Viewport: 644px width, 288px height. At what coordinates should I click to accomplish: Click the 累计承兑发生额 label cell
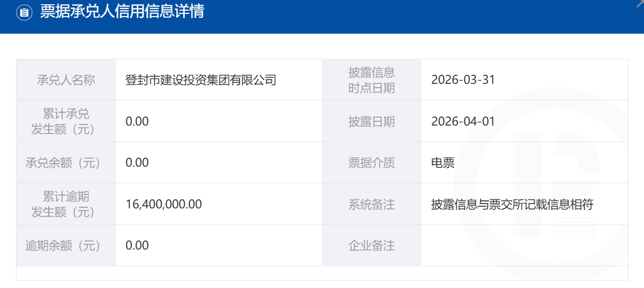click(x=66, y=121)
